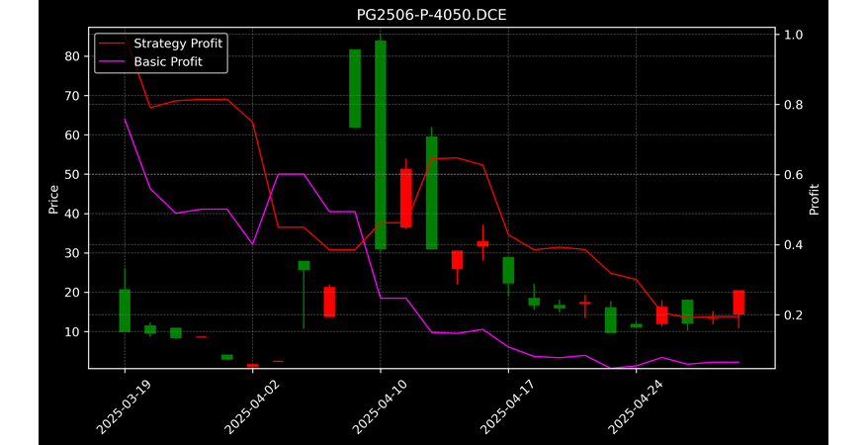The width and height of the screenshot is (868, 445).
Task: Click the green candlestick at 2025-04-24
Action: (636, 325)
